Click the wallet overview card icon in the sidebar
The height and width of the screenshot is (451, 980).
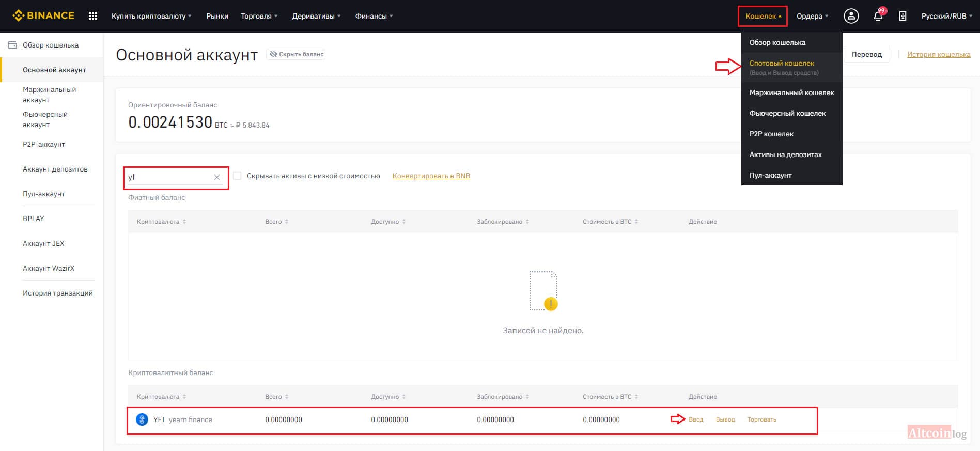coord(12,45)
